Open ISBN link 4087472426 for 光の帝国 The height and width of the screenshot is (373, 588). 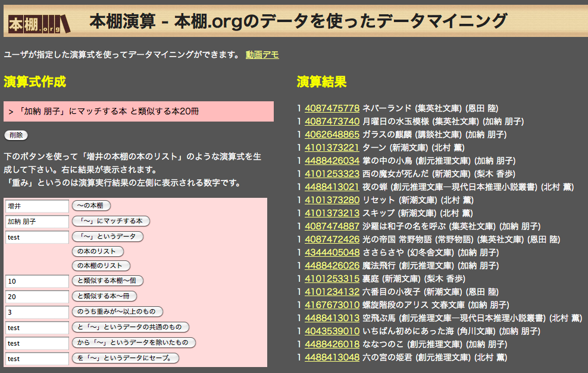[x=332, y=240]
